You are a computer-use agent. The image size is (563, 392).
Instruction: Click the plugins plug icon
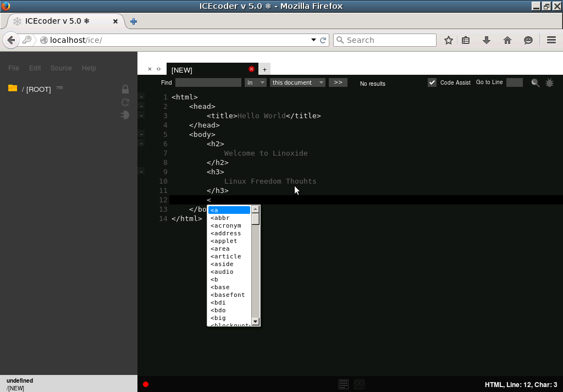(x=125, y=115)
